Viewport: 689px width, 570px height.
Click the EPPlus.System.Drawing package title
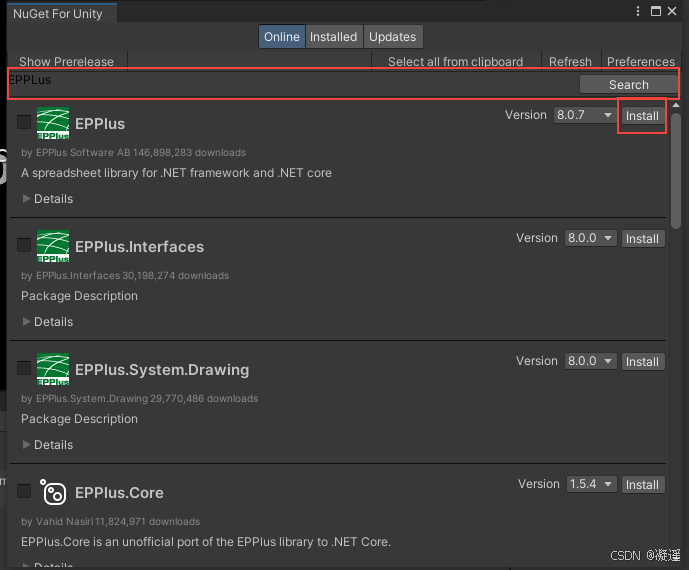(162, 370)
